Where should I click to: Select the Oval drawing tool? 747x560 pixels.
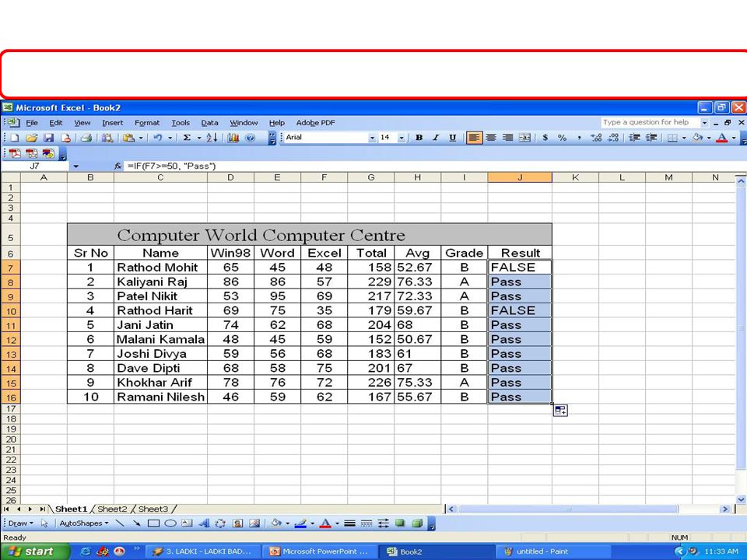(170, 523)
